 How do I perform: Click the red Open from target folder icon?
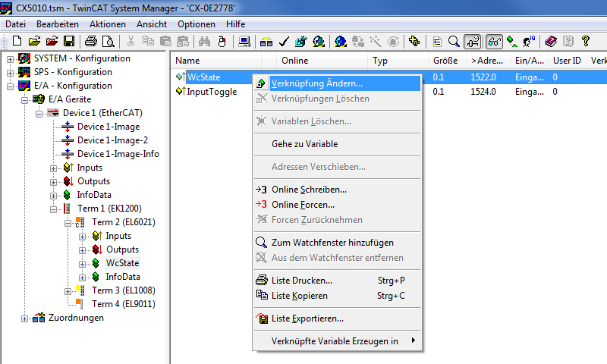coord(52,41)
